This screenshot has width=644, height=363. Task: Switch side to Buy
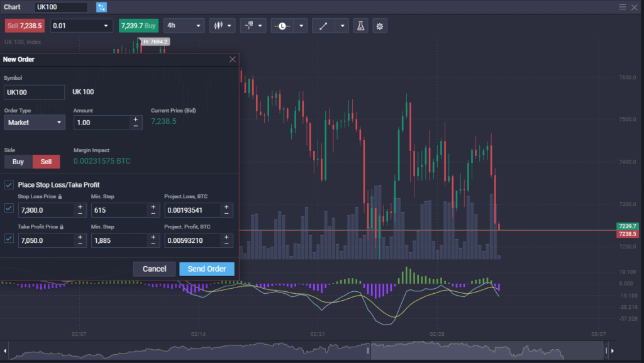click(x=18, y=161)
